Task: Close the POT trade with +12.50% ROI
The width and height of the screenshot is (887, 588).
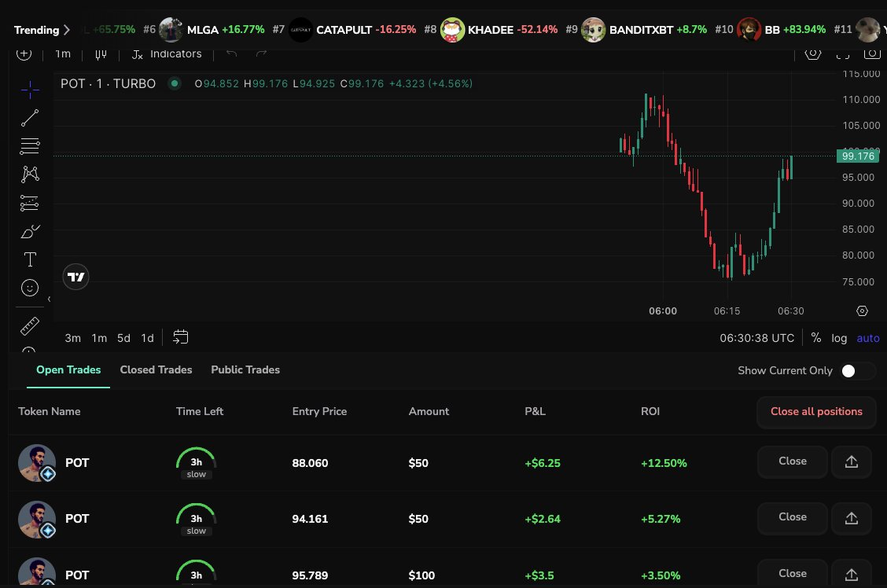Action: 792,461
